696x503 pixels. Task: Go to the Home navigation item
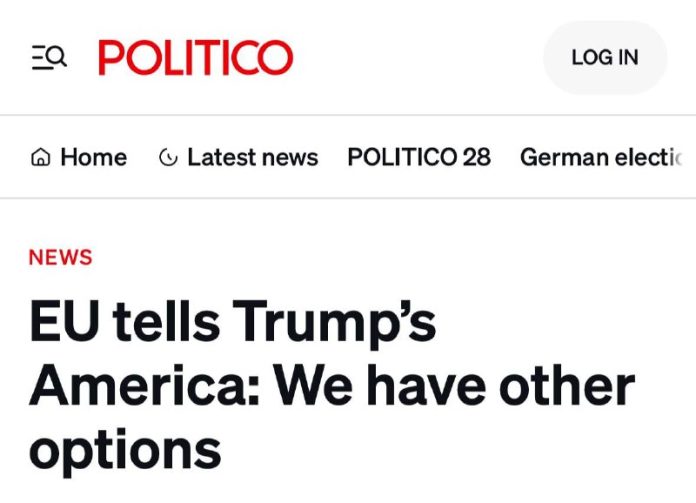click(x=79, y=158)
